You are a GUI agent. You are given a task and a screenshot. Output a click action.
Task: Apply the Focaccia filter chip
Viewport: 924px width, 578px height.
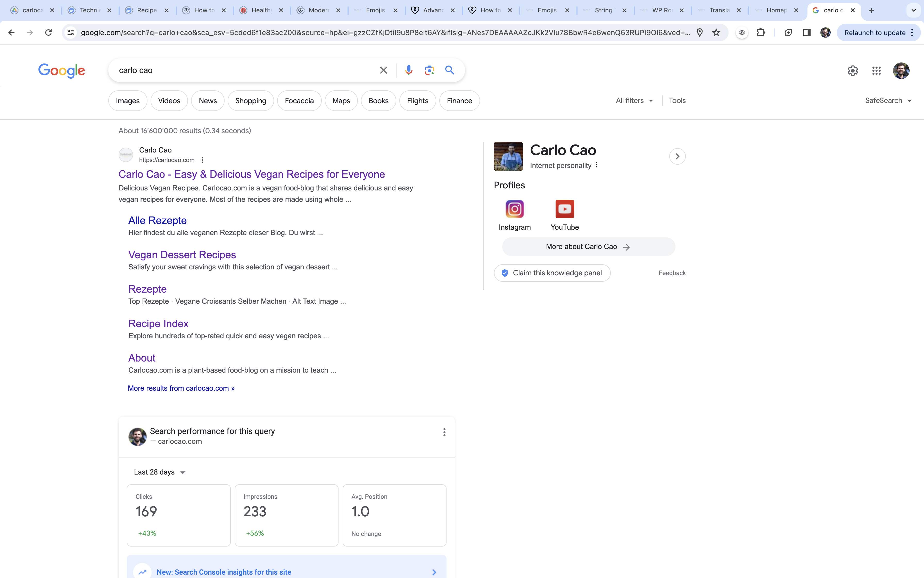[x=299, y=101]
